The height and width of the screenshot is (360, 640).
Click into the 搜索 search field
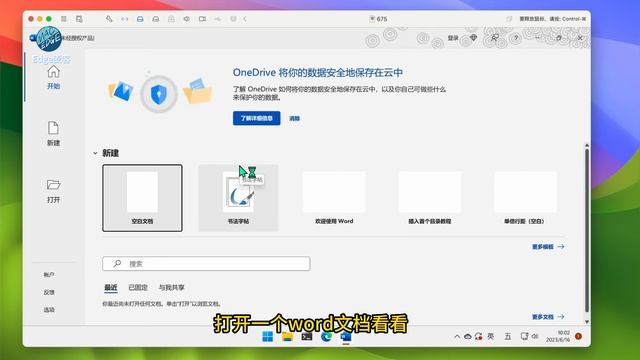click(x=206, y=264)
